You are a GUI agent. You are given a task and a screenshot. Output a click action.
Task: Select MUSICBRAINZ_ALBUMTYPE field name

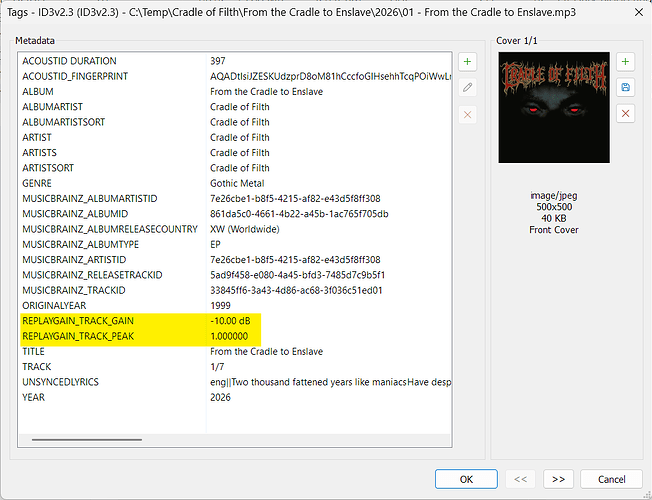pyautogui.click(x=81, y=245)
